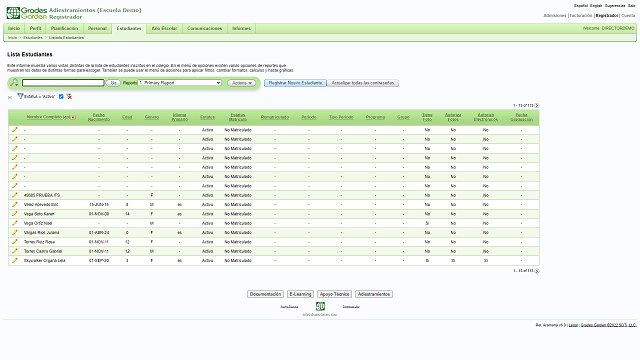Screen dimensions: 640x360
Task: Edit student '49585 PRUEBA ITS' with pencil icon
Action: pos(15,195)
